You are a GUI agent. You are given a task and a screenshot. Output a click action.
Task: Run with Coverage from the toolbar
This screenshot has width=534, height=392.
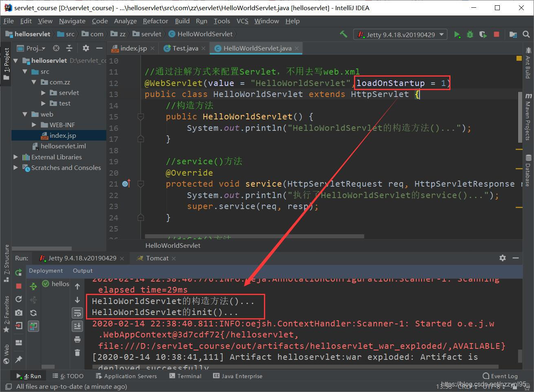click(x=483, y=35)
